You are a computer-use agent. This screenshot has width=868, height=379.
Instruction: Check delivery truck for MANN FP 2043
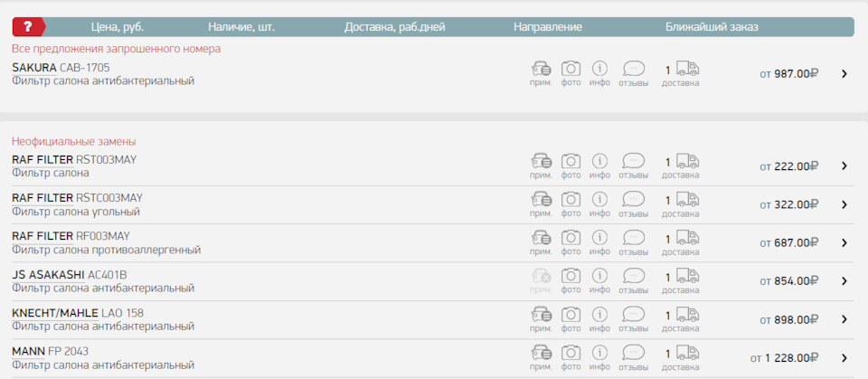[687, 354]
